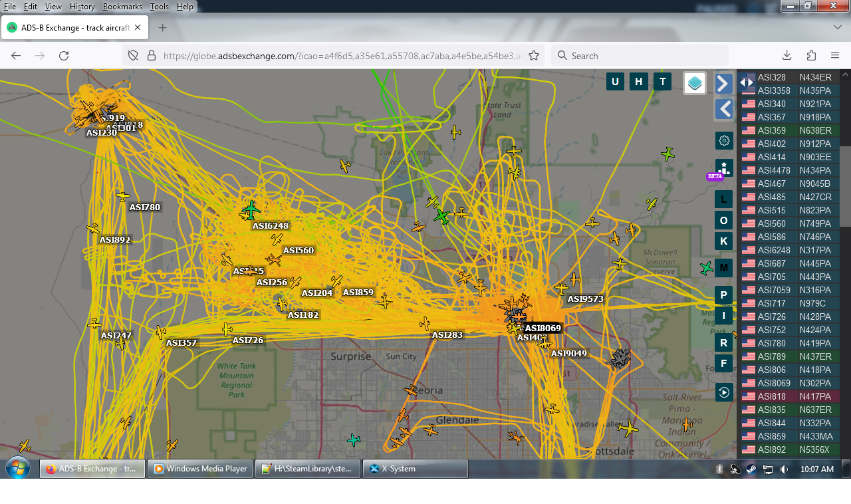Toggle the T map button

(x=662, y=82)
